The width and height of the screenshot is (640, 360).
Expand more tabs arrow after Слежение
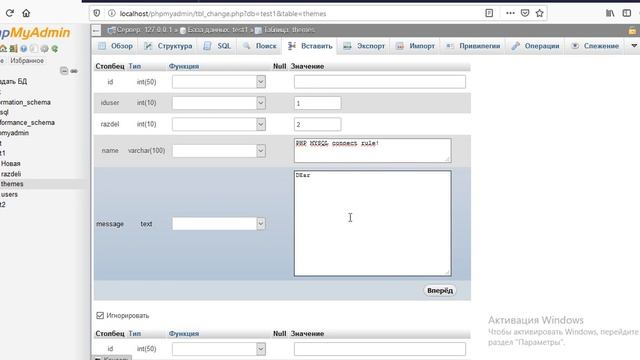point(634,46)
